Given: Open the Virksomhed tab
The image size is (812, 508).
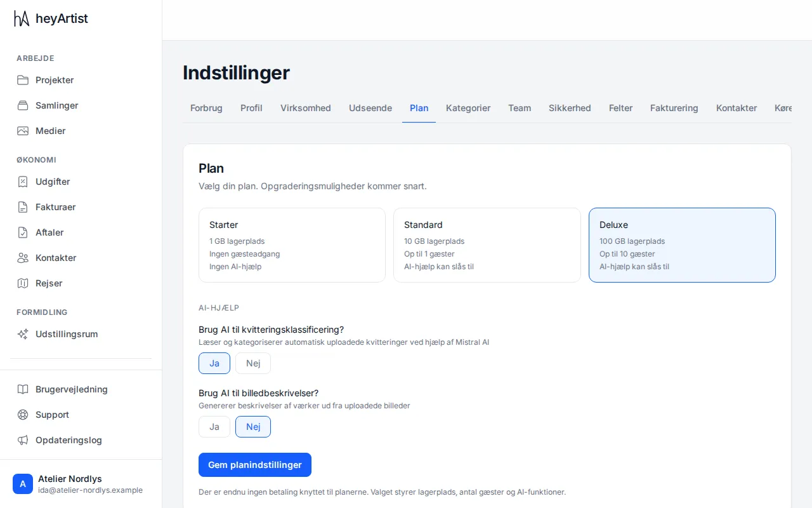Looking at the screenshot, I should coord(306,108).
